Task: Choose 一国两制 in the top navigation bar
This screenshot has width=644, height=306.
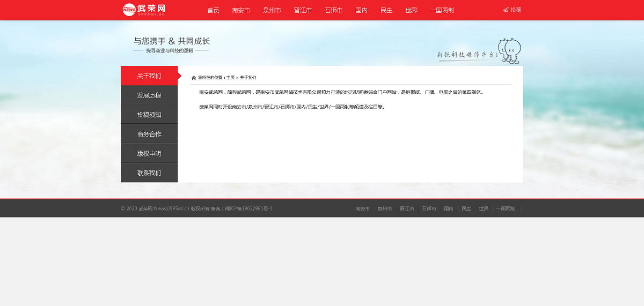Action: (x=442, y=10)
